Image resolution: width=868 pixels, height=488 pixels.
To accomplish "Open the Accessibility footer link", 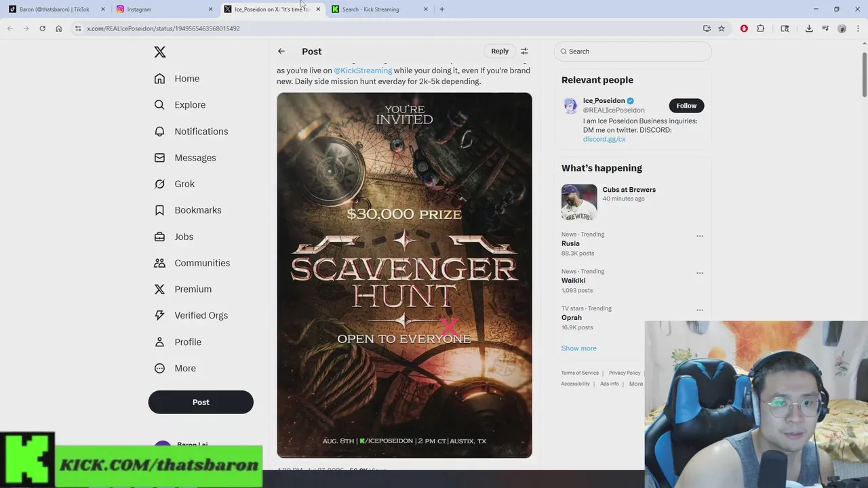I will [x=575, y=384].
